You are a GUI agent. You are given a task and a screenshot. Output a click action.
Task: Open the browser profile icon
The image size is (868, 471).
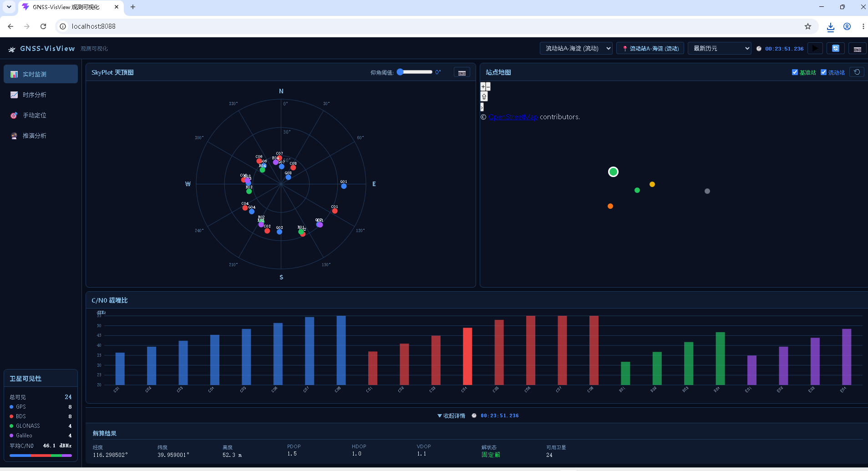(847, 26)
